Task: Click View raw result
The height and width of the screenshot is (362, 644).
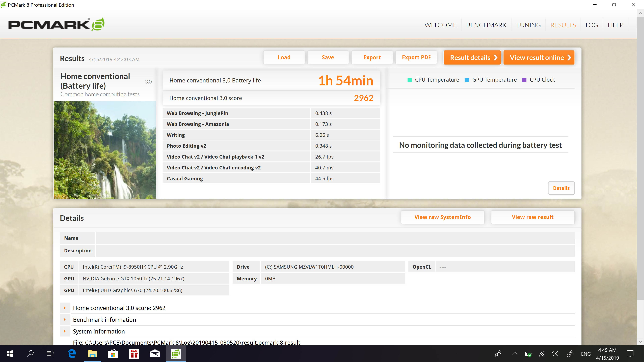Action: pyautogui.click(x=532, y=217)
